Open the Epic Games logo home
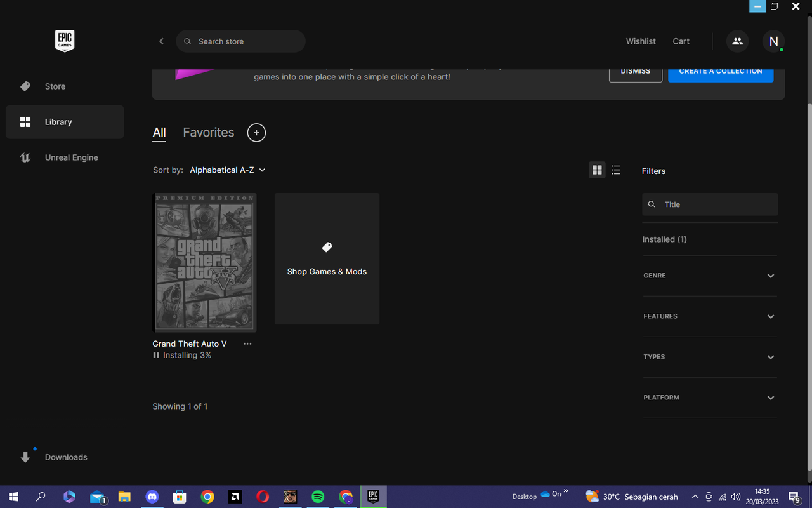 [x=65, y=41]
